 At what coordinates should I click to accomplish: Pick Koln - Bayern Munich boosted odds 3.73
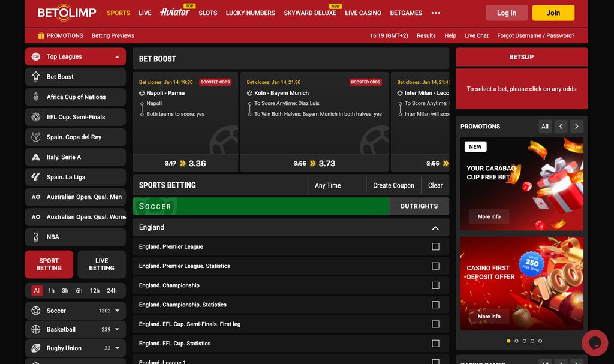[314, 163]
